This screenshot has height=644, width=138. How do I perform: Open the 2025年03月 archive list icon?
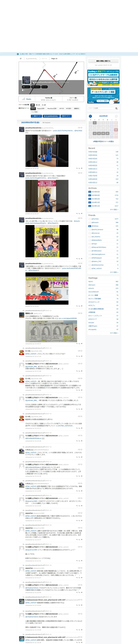coord(90,195)
